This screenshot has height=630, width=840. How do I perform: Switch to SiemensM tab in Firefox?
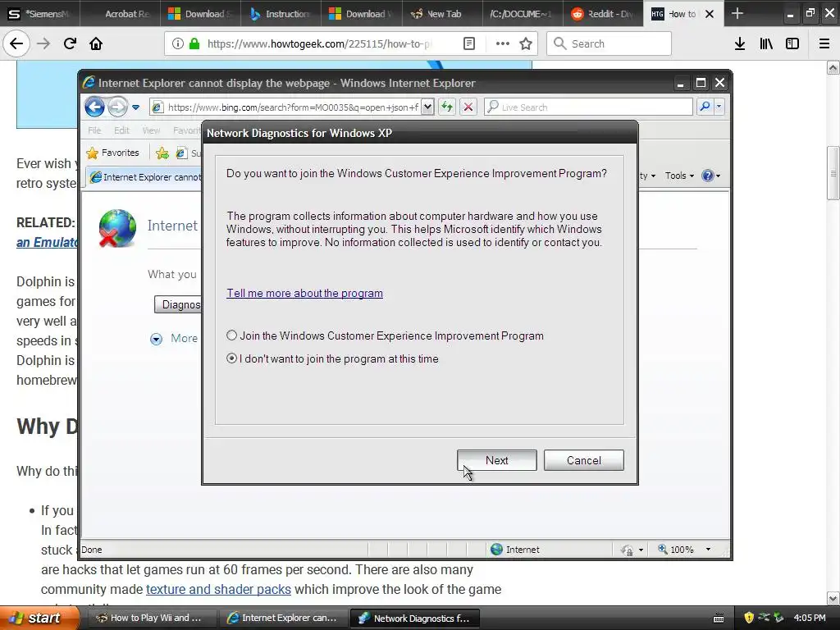39,14
